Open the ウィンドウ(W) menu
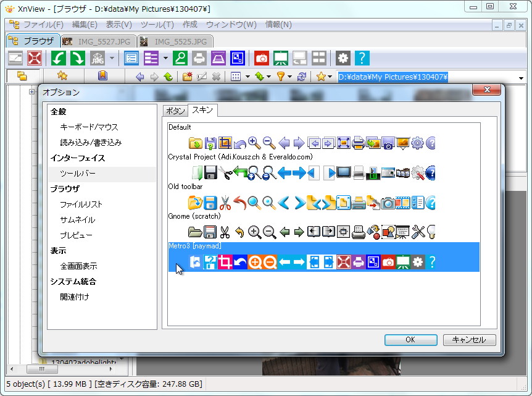 pos(231,25)
